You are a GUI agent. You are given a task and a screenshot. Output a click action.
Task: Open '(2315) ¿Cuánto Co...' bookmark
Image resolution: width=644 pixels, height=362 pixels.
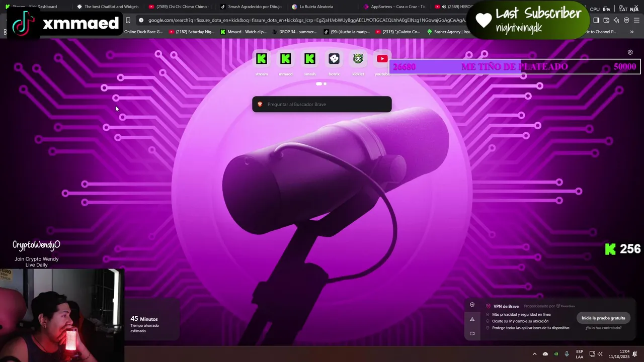[397, 32]
